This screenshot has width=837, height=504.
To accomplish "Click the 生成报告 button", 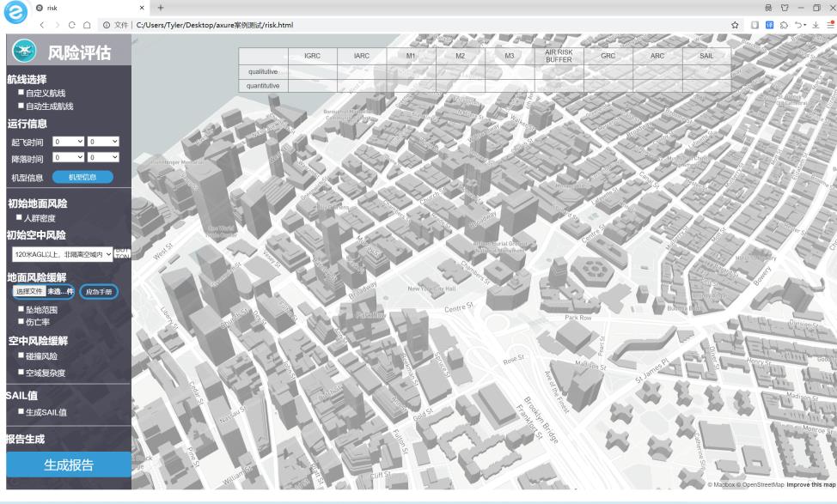I will click(x=69, y=465).
